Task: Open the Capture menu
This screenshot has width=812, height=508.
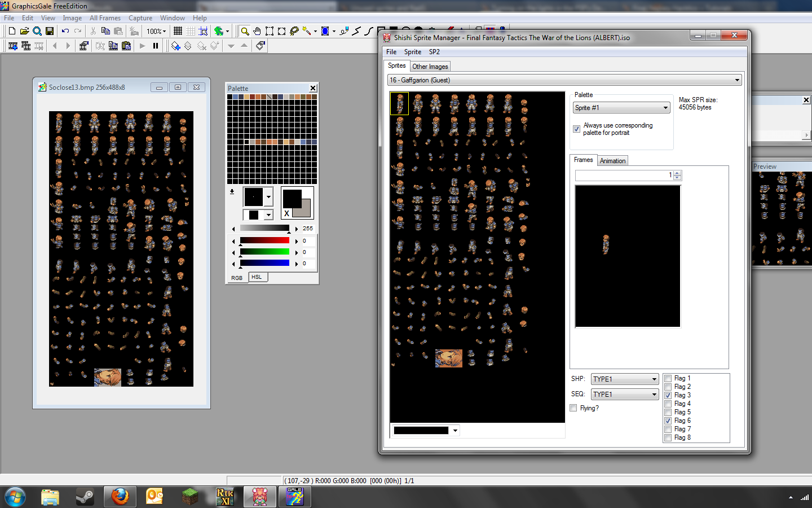Action: click(x=140, y=18)
